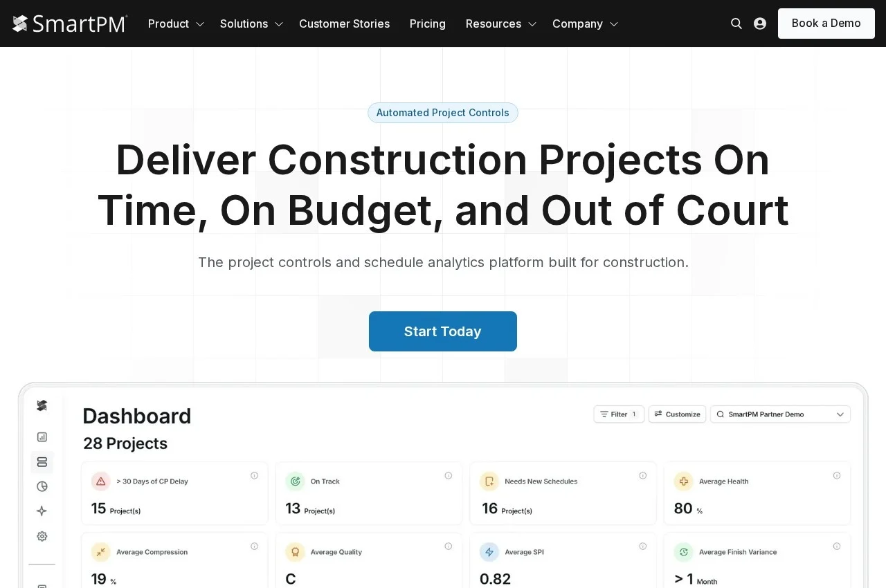Expand the Company menu
The height and width of the screenshot is (588, 886).
coord(585,24)
